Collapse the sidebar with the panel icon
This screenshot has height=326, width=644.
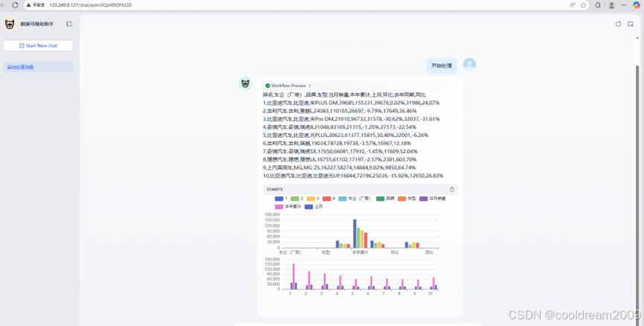pos(69,24)
